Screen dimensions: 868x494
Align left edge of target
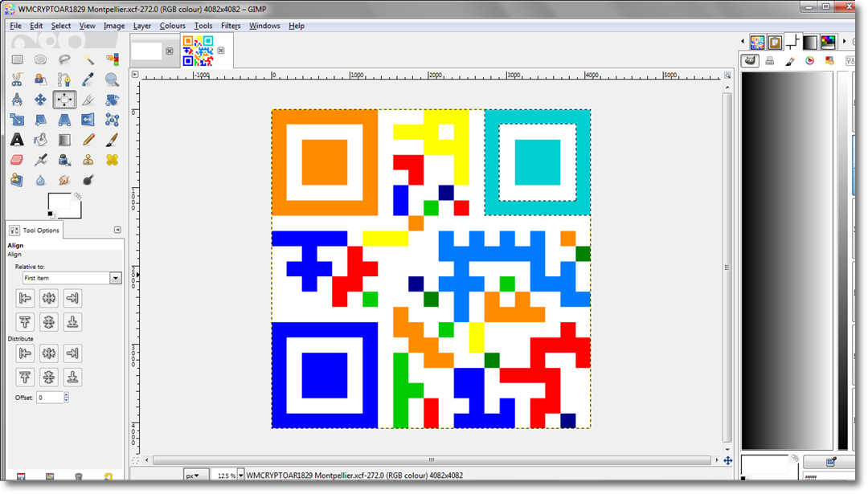25,298
